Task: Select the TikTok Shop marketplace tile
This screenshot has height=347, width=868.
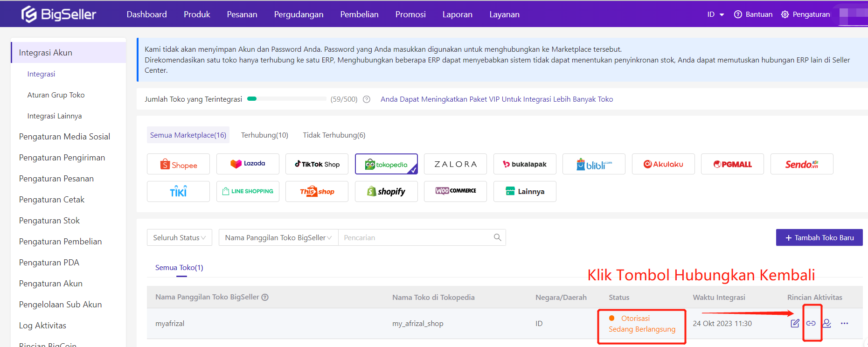Action: point(317,164)
